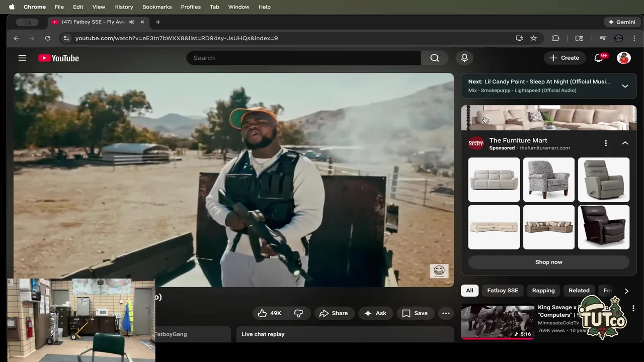Select the patterned recliner product
This screenshot has width=644, height=362.
pos(549,180)
